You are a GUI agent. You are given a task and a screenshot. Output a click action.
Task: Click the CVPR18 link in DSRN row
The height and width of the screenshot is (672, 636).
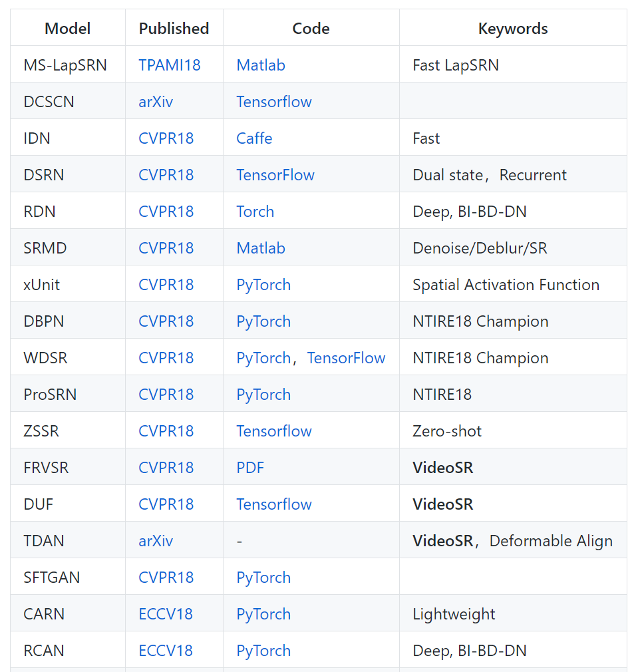click(x=166, y=175)
